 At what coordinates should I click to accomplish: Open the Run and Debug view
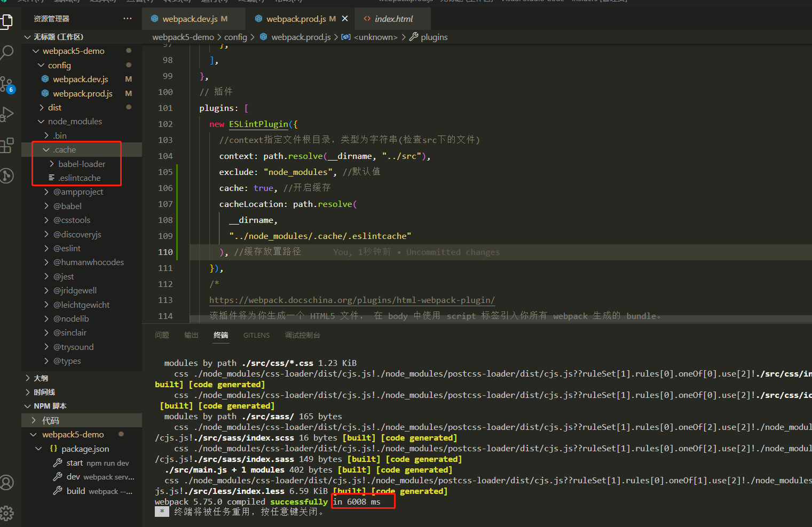(x=7, y=113)
